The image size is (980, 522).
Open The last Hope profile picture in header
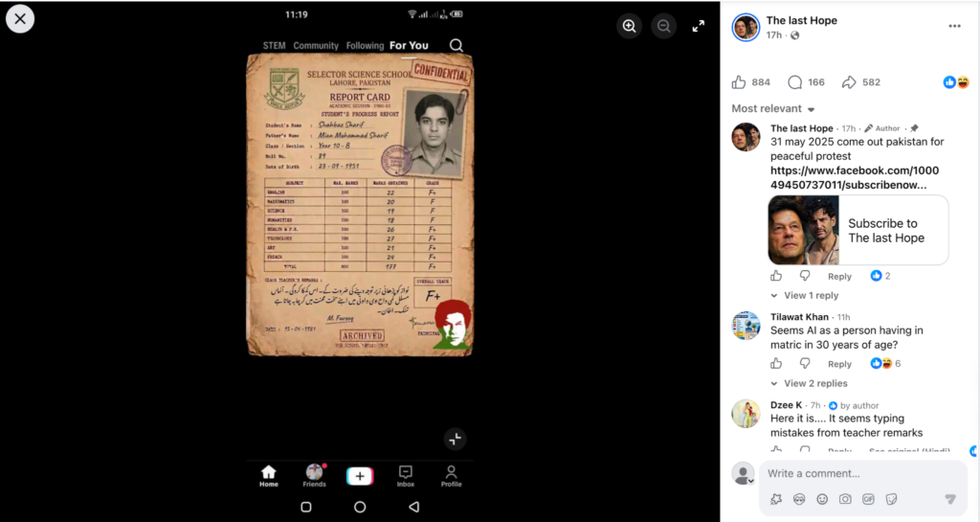click(x=746, y=27)
